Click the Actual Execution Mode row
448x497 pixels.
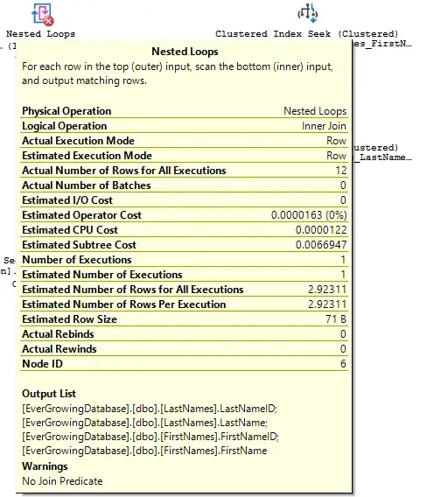coord(185,141)
